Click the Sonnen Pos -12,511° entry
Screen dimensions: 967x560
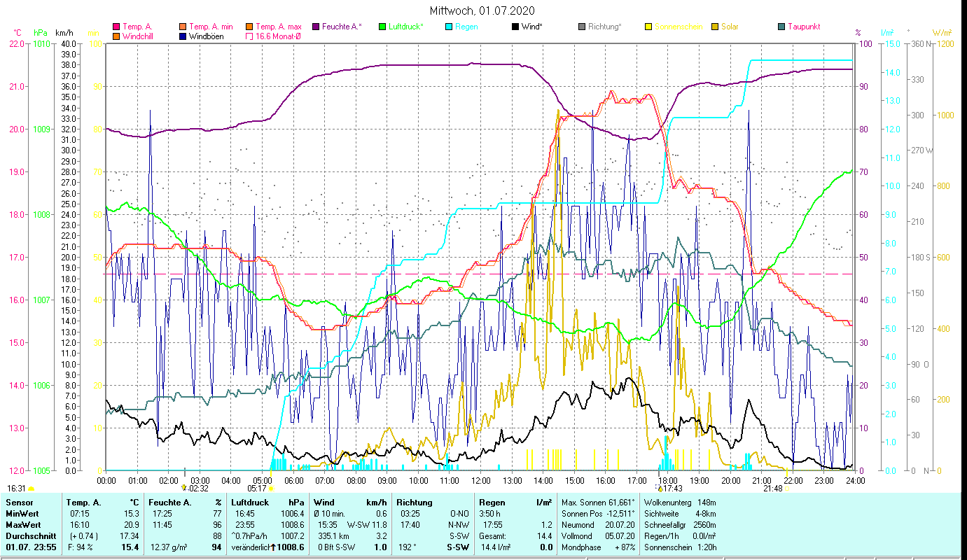pos(598,514)
